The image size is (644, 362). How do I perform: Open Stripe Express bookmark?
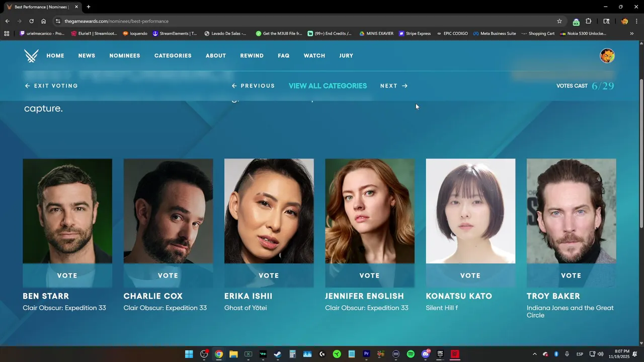coord(415,34)
